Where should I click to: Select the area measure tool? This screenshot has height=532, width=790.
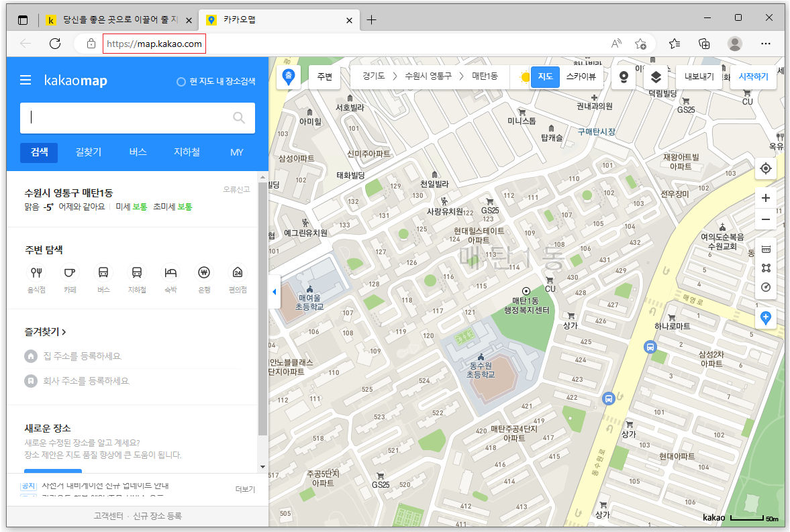pos(766,268)
